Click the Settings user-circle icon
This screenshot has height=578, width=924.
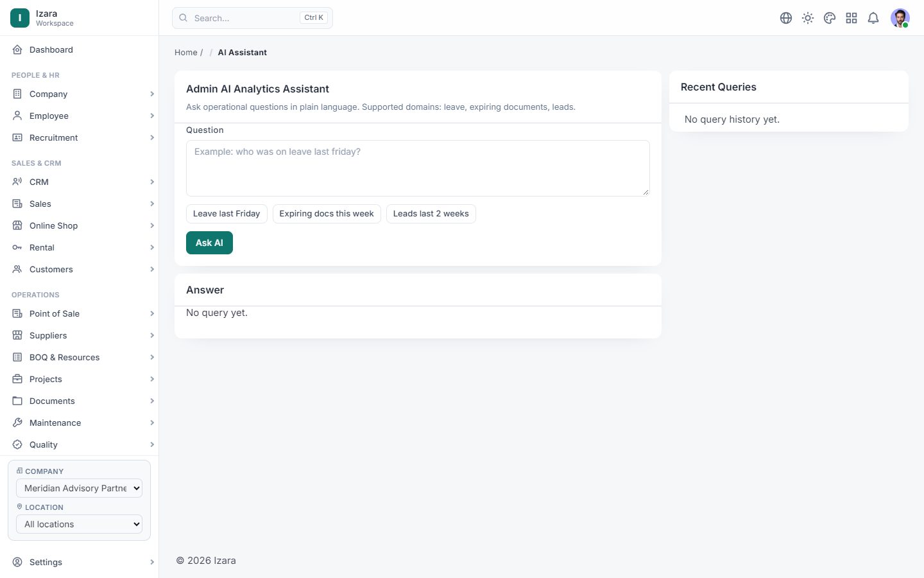click(17, 562)
